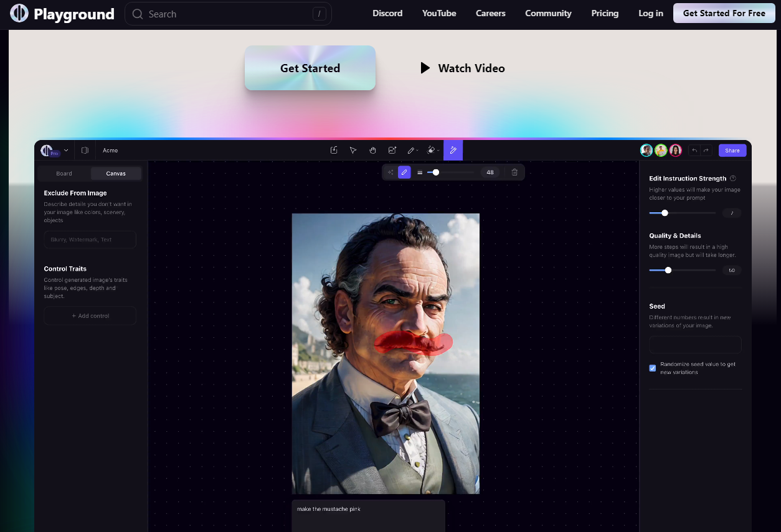Click the Acme project name

point(110,150)
